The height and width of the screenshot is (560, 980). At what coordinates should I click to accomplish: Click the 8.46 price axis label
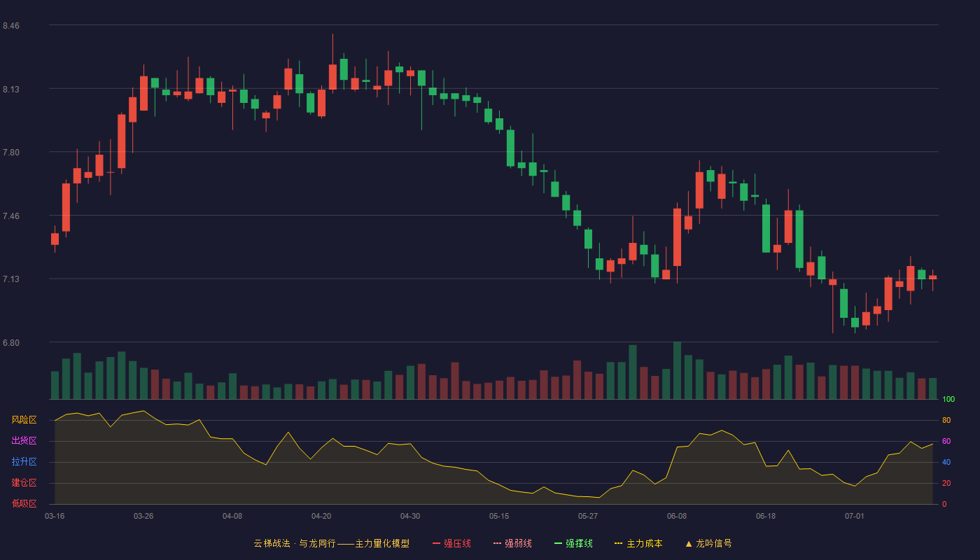point(11,26)
